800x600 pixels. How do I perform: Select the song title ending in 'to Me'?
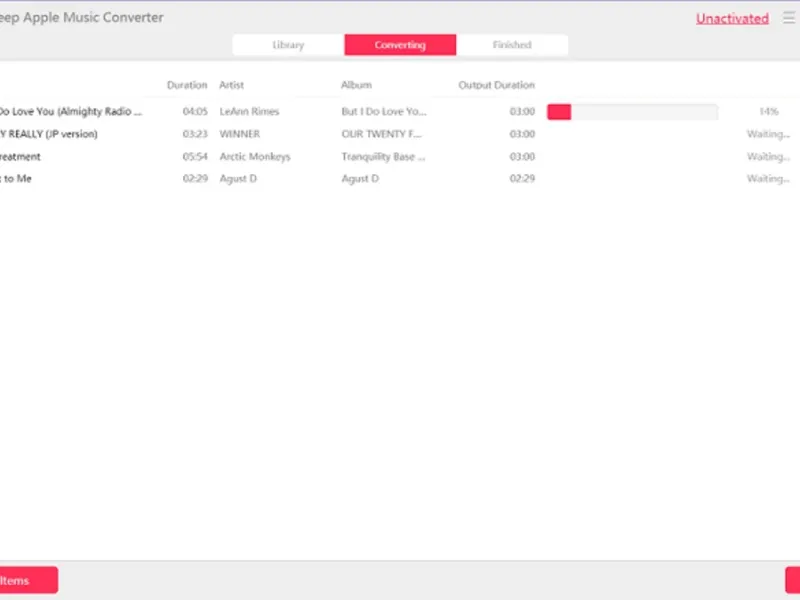tap(16, 179)
